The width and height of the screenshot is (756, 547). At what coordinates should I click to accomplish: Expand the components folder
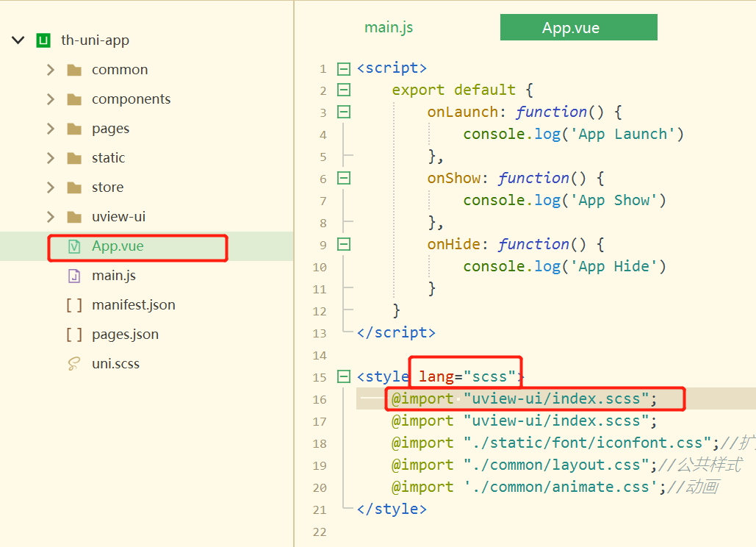(x=51, y=100)
